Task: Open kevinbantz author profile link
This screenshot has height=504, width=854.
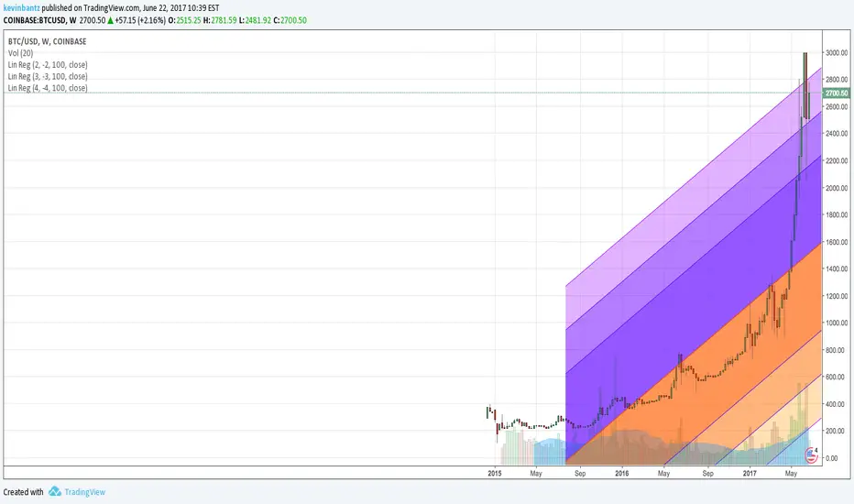Action: point(21,8)
